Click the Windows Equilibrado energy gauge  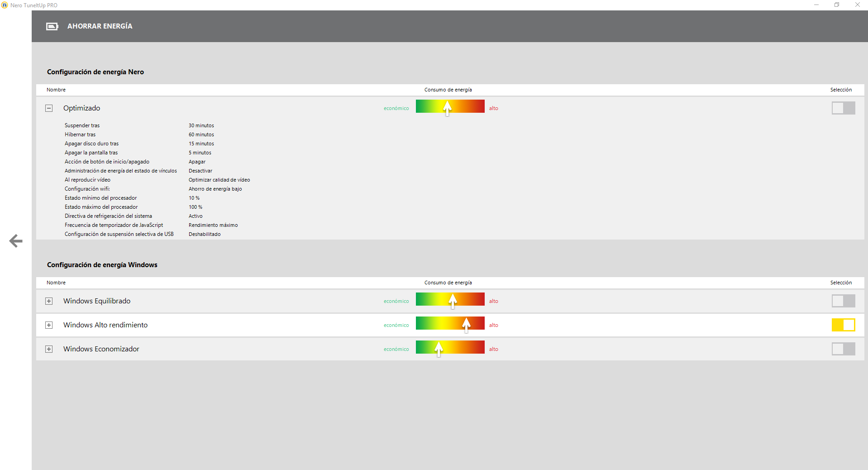pyautogui.click(x=450, y=300)
